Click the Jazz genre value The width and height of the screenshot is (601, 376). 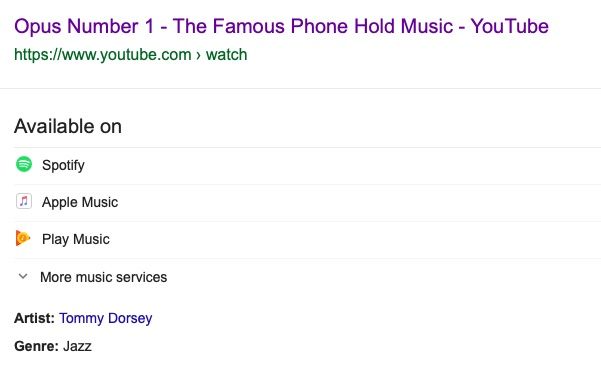(x=77, y=346)
